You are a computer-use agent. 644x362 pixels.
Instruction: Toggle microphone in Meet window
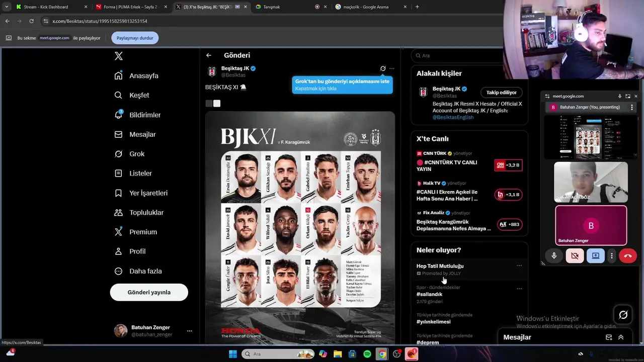tap(554, 256)
